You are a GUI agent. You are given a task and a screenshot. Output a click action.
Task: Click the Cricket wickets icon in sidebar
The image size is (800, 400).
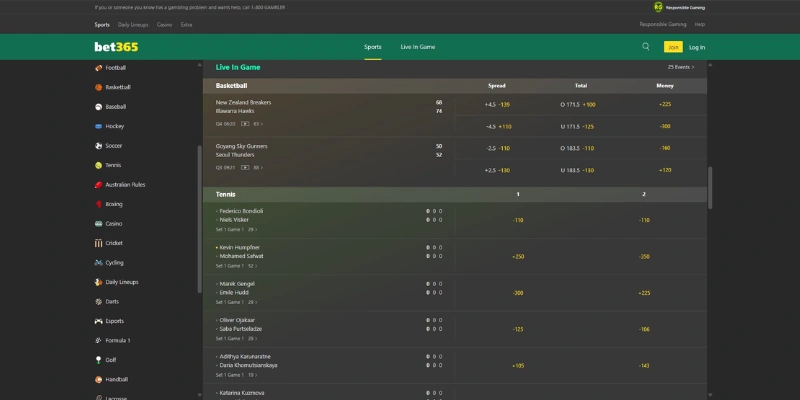click(98, 243)
